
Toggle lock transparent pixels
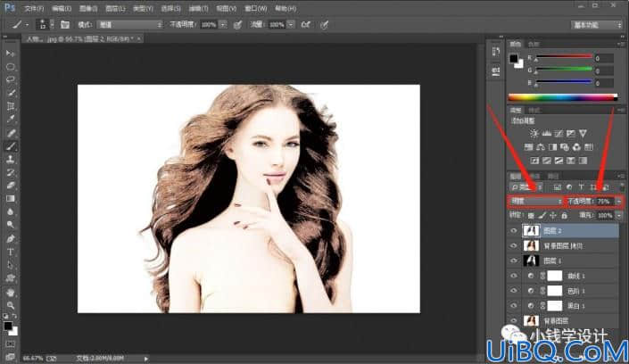[531, 216]
